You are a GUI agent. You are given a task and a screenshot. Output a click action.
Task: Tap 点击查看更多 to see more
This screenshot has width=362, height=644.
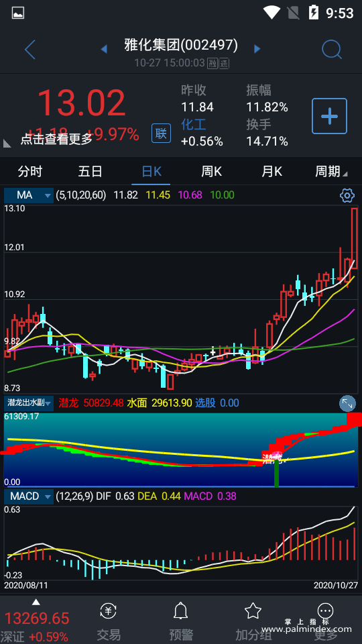(56, 140)
